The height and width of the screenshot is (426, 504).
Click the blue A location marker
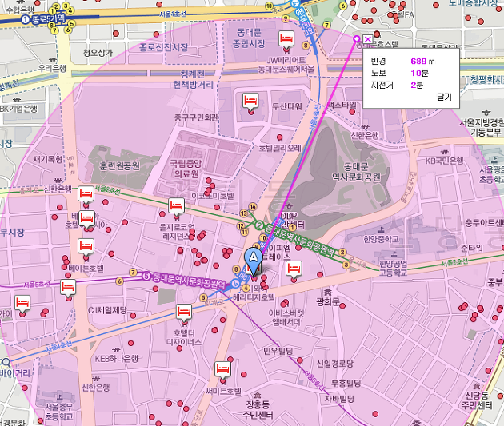click(x=254, y=261)
